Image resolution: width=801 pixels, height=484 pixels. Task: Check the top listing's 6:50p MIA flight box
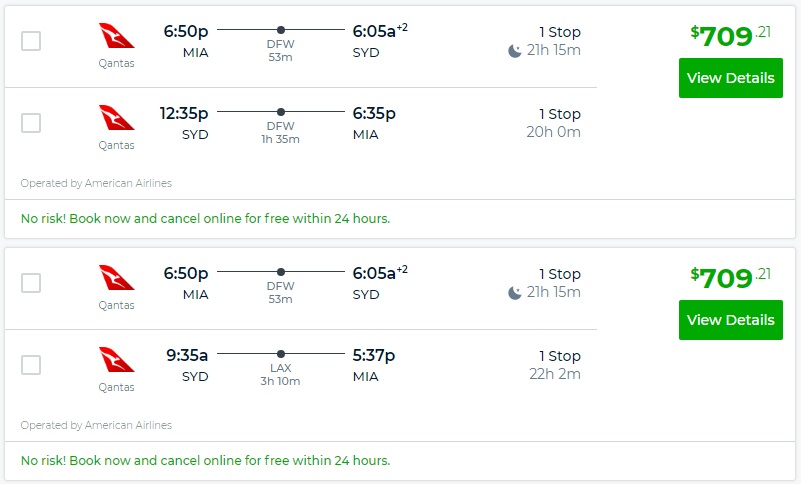(x=31, y=41)
